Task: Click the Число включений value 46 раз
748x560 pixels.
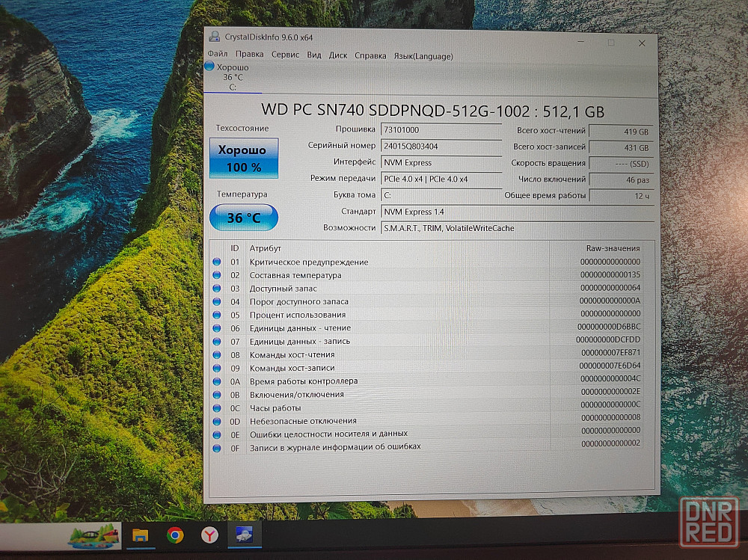Action: pyautogui.click(x=620, y=180)
